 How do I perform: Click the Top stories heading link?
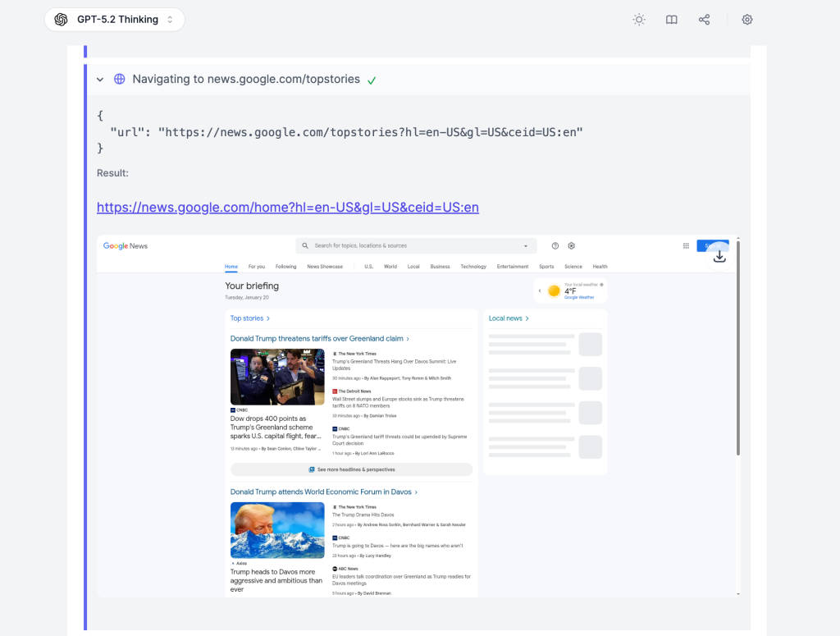click(249, 318)
